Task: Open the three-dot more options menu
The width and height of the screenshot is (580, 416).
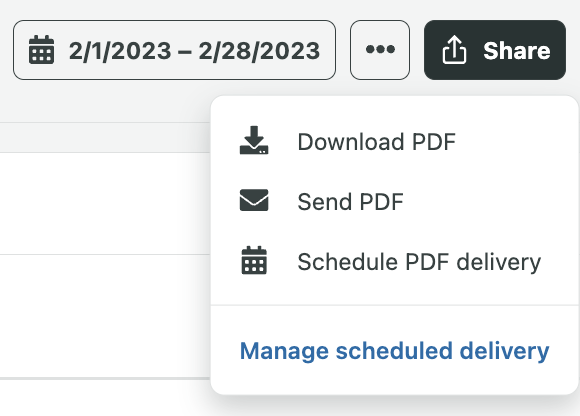Action: click(380, 50)
